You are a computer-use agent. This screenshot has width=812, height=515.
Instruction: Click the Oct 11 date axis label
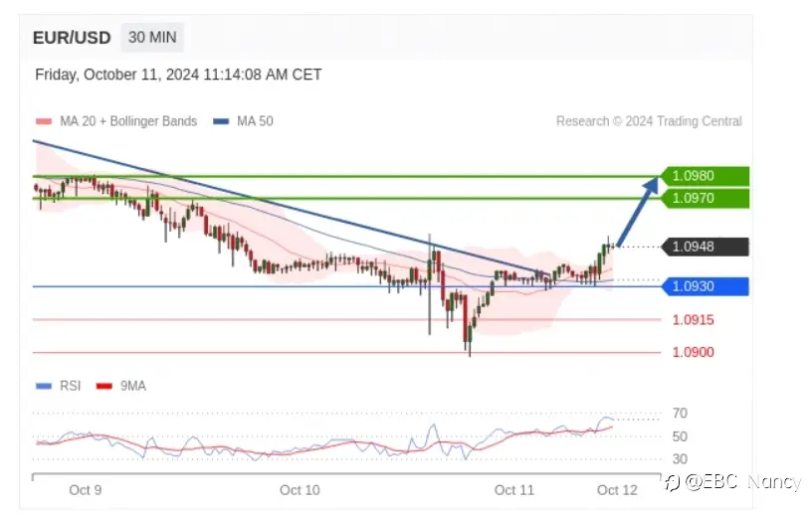(x=513, y=489)
